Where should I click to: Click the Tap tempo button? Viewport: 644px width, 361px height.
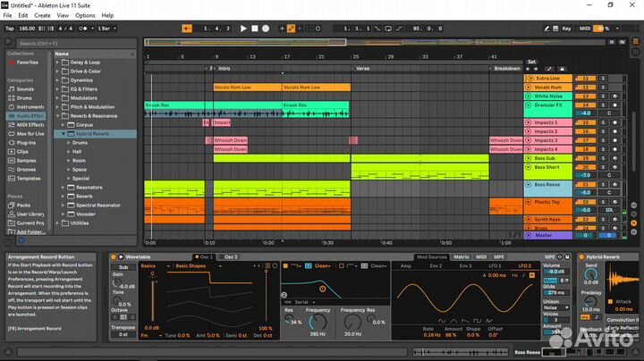point(10,29)
